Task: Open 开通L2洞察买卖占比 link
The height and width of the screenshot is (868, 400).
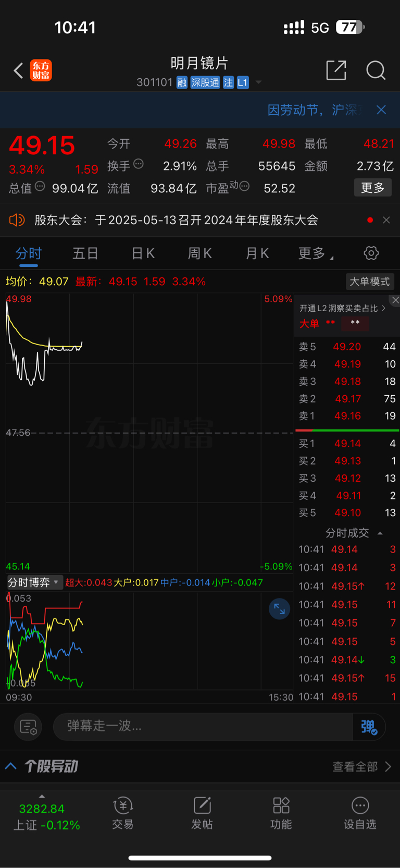Action: (x=342, y=308)
